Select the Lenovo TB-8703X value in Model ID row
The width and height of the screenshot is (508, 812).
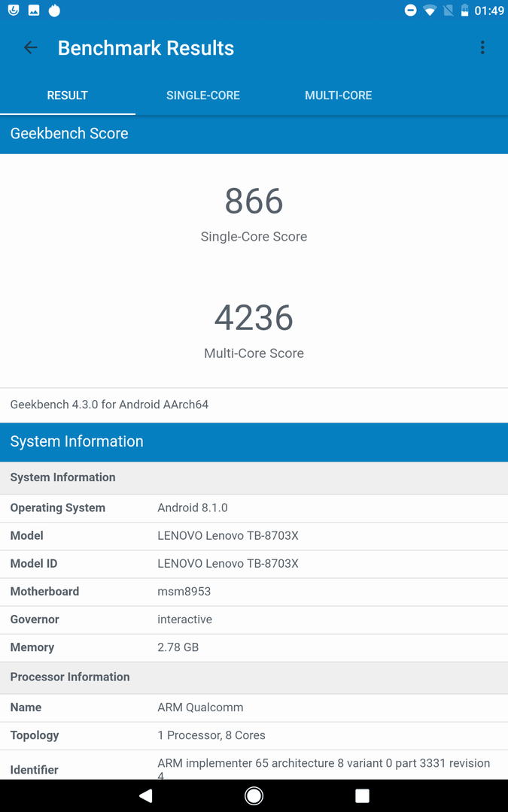pos(228,564)
